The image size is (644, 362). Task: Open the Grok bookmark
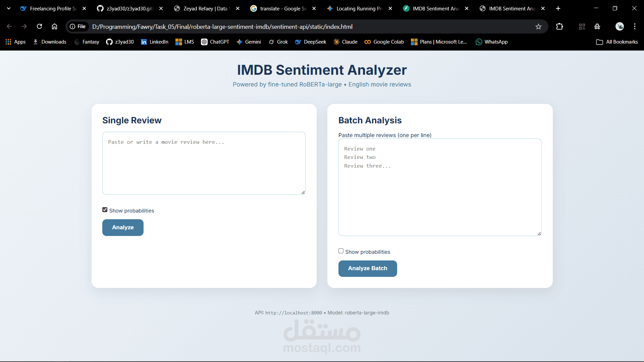point(278,42)
